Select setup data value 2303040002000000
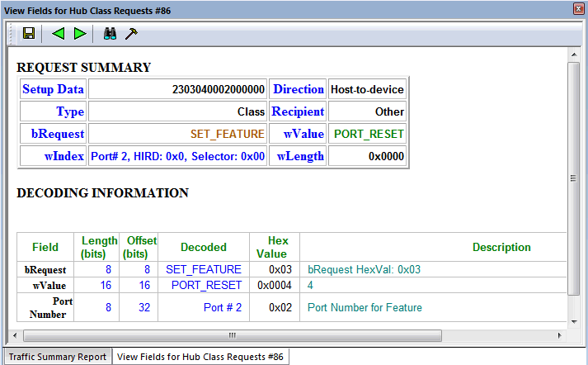 tap(219, 89)
